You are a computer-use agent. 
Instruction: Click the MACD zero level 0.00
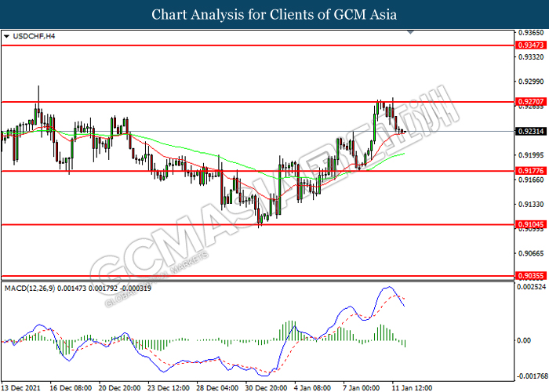tap(524, 340)
